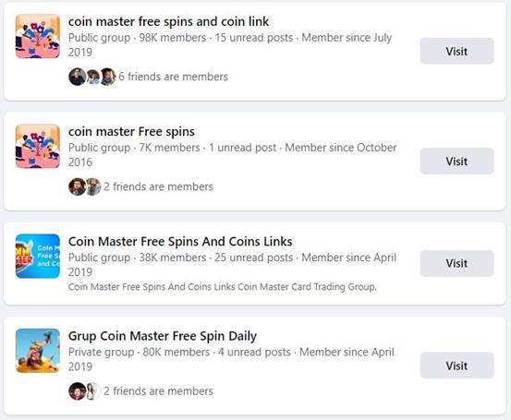Viewport: 511px width, 420px height.
Task: Visit the 'coin master Free spins' 7K group
Action: click(456, 161)
